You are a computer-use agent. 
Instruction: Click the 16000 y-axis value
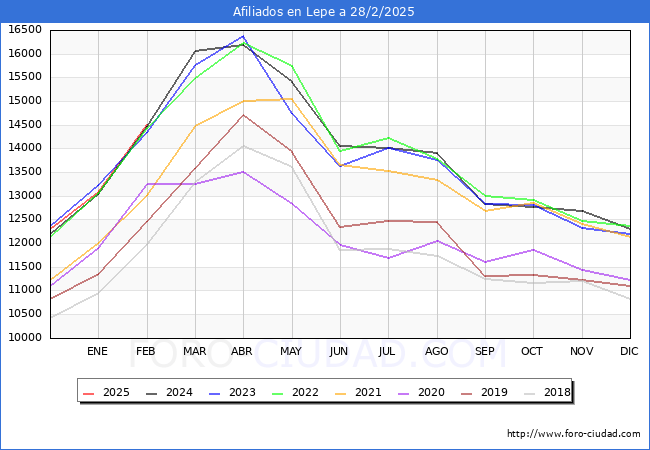click(x=25, y=53)
